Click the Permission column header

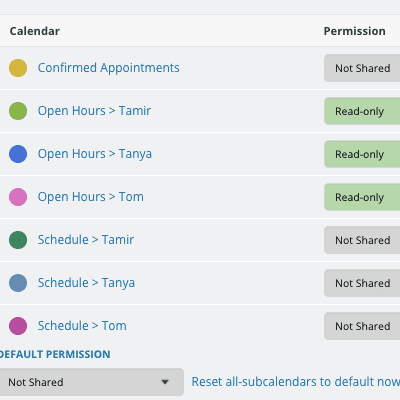[355, 31]
